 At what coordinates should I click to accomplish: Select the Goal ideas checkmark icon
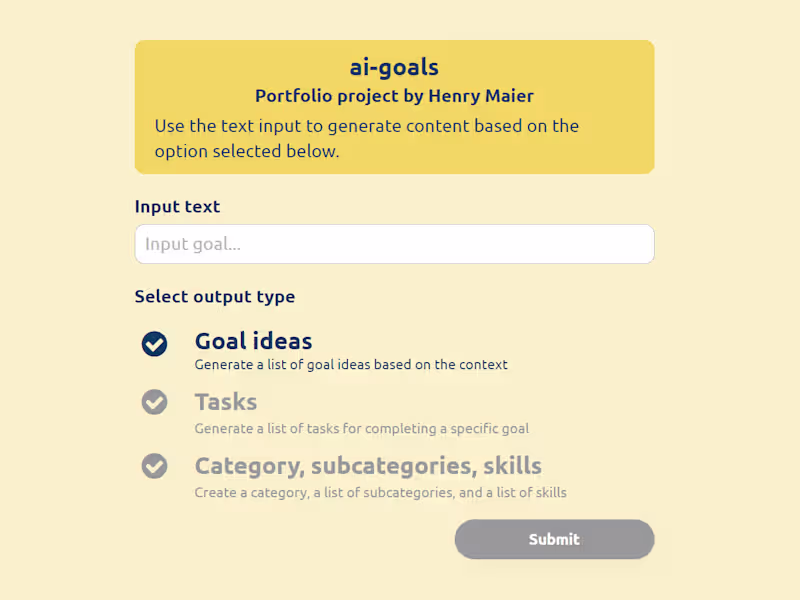pyautogui.click(x=154, y=344)
